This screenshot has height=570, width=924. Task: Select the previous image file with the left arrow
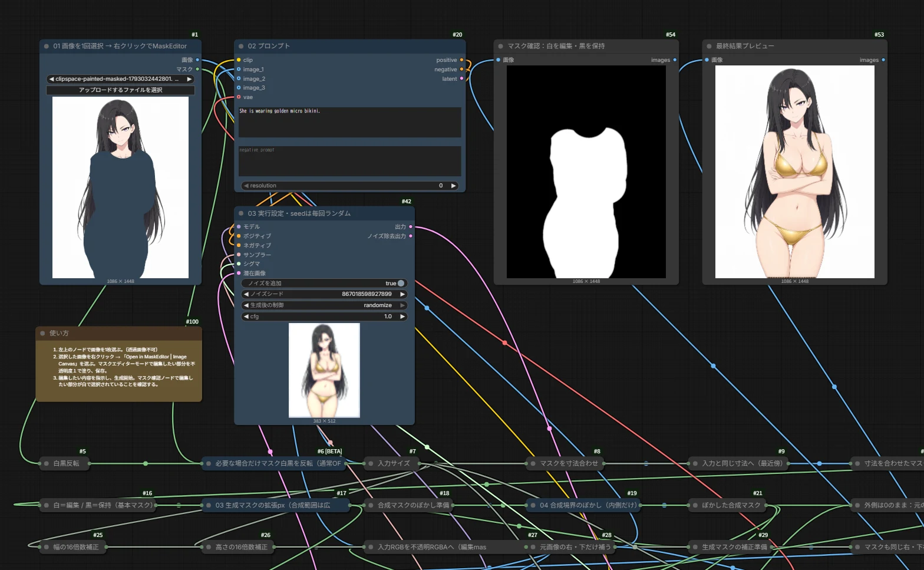pyautogui.click(x=51, y=79)
